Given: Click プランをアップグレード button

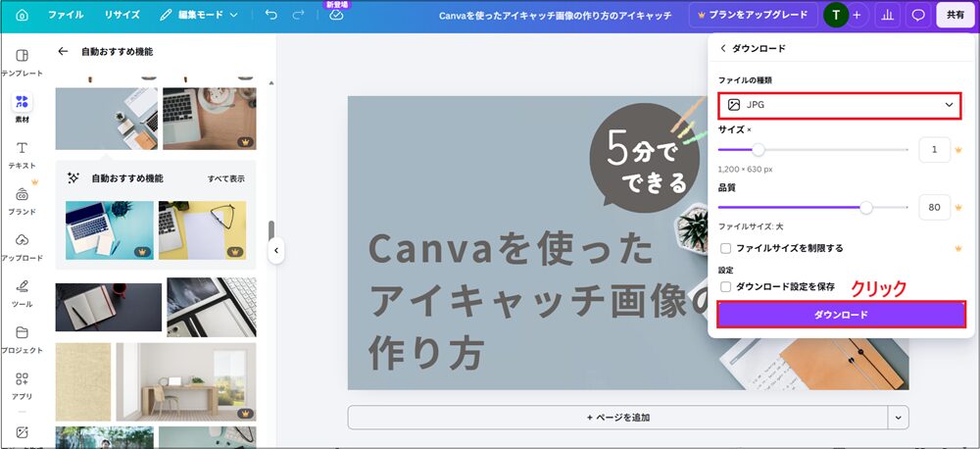Looking at the screenshot, I should tap(753, 15).
